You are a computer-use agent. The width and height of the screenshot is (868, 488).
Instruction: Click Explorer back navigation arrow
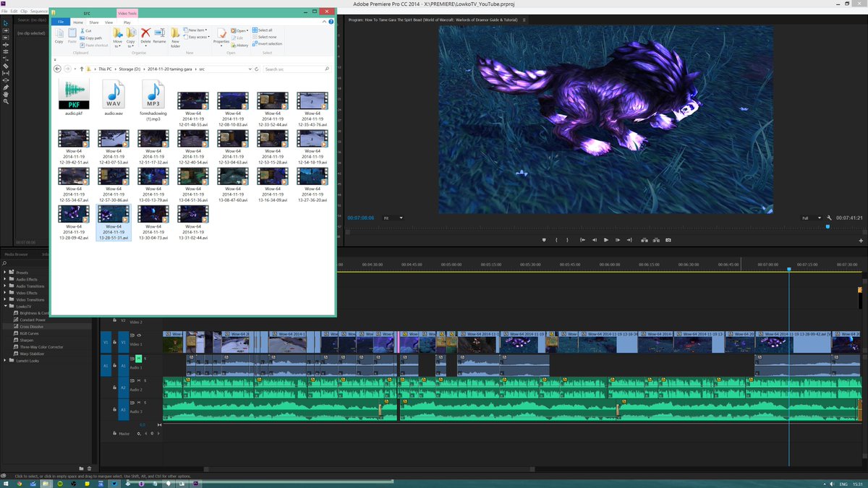[x=57, y=69]
